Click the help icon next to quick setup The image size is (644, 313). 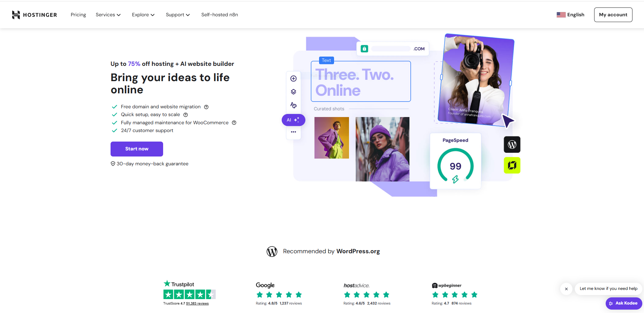pyautogui.click(x=186, y=115)
